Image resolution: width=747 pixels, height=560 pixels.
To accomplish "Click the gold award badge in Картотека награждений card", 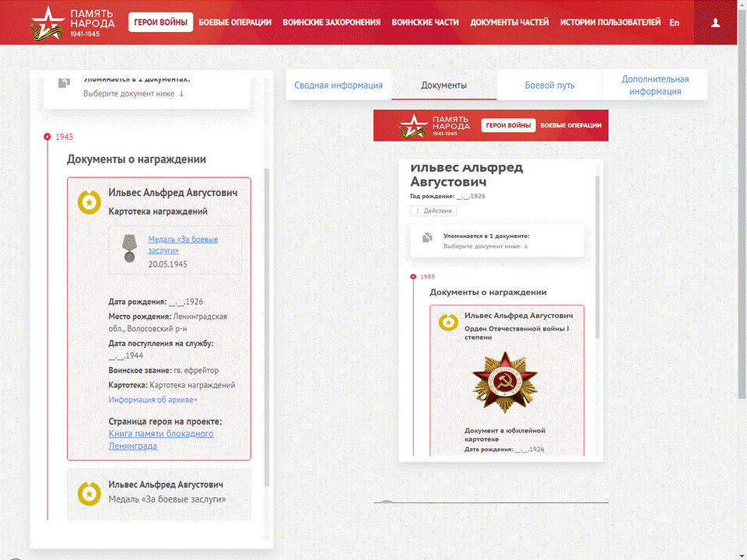I will [89, 201].
